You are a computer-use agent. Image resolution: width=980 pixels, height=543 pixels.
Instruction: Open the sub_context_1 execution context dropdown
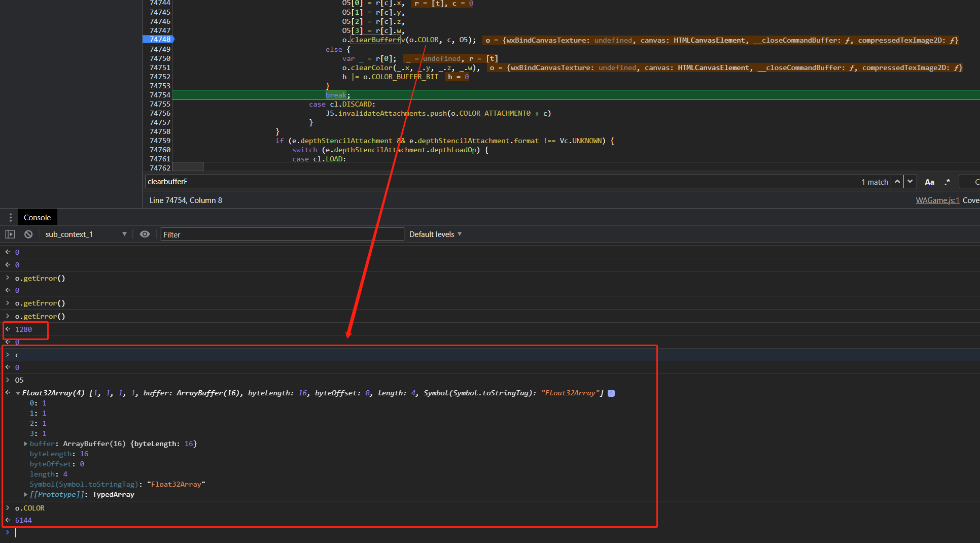click(84, 234)
